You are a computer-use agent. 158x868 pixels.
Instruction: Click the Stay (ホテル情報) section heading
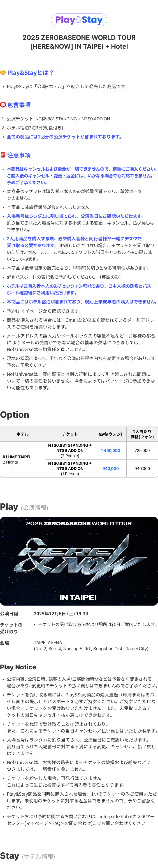point(27,856)
